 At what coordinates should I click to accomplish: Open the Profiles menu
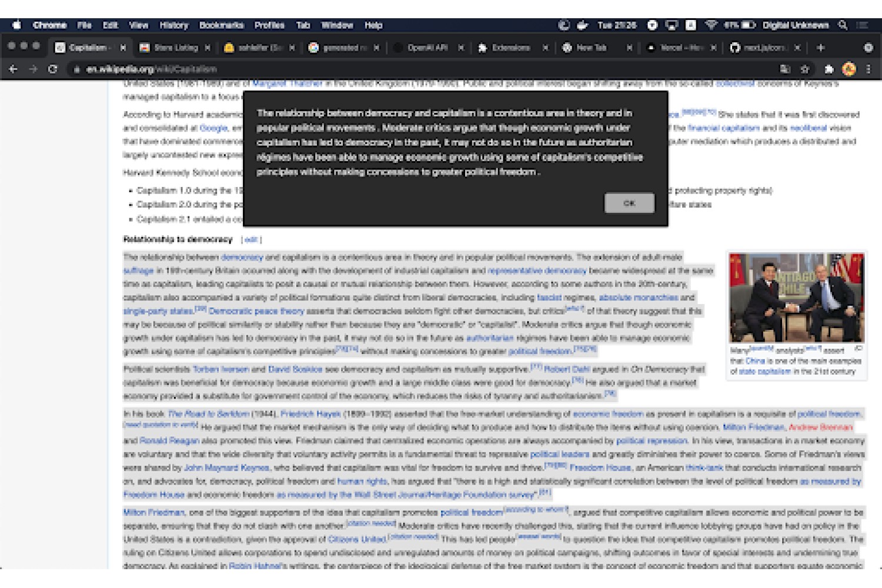[x=269, y=25]
